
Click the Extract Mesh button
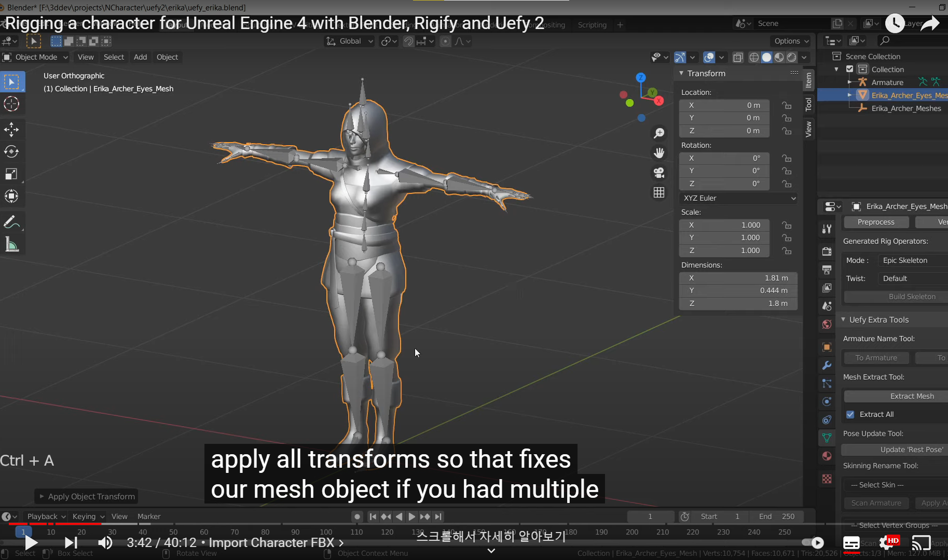[x=896, y=396]
